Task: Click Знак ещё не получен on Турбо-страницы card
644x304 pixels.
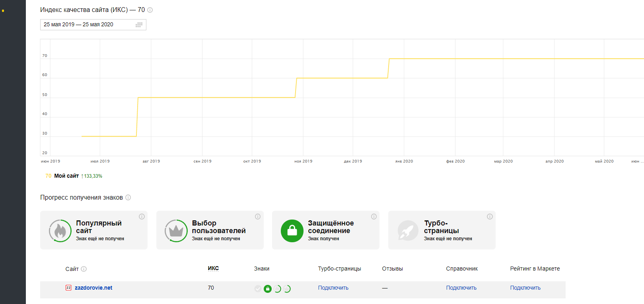Action: [x=448, y=239]
